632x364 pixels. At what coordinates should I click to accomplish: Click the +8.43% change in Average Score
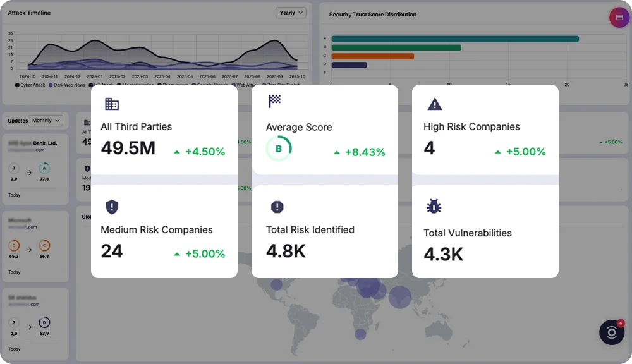[365, 152]
